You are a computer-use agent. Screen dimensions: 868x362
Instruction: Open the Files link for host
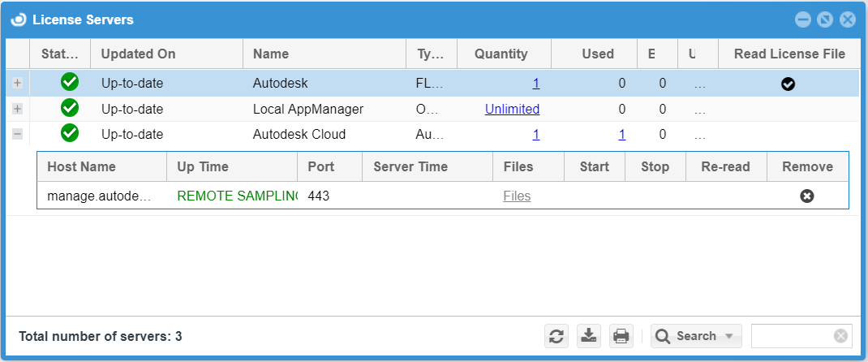(x=517, y=196)
